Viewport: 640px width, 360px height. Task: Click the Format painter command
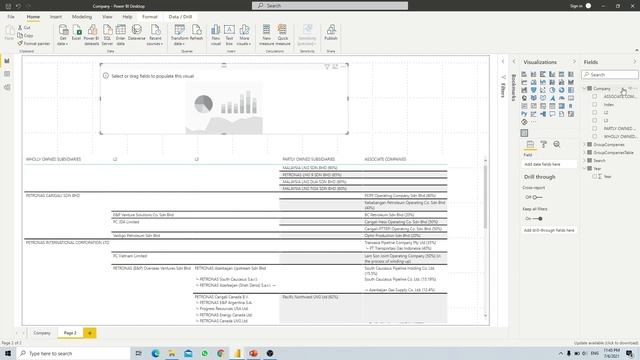pyautogui.click(x=33, y=43)
